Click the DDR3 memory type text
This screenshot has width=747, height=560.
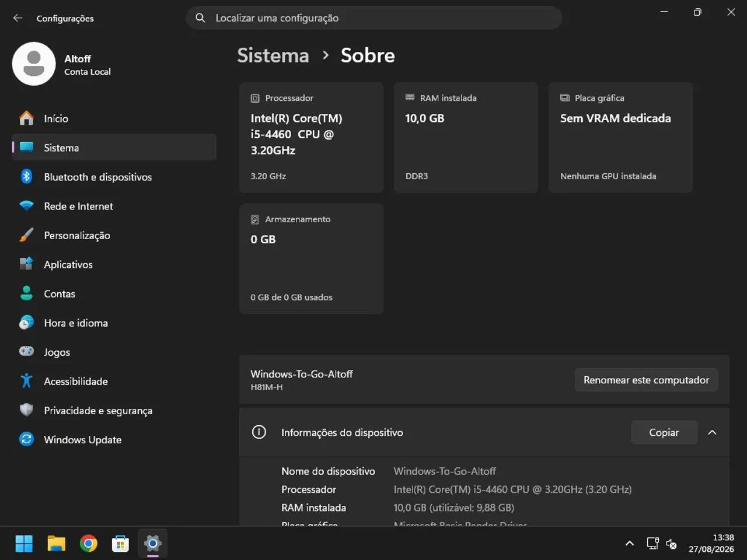point(417,176)
